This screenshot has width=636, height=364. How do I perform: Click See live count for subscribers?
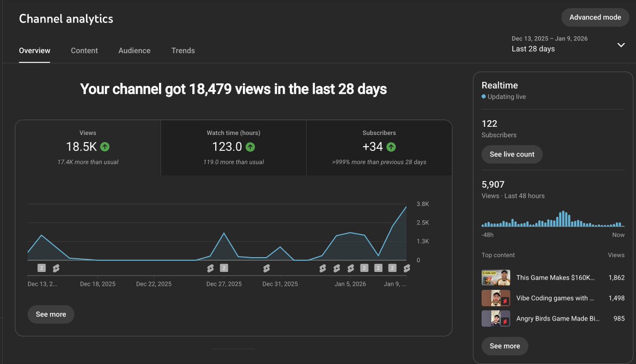511,154
